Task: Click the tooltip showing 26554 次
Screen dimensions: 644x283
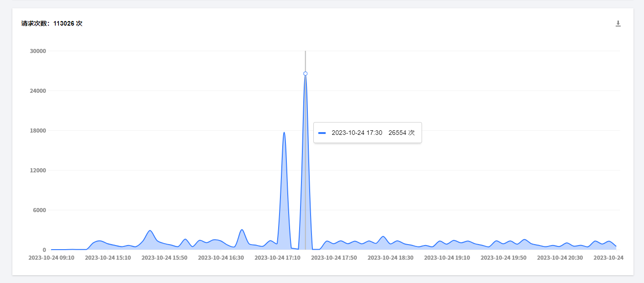Action: (x=367, y=133)
